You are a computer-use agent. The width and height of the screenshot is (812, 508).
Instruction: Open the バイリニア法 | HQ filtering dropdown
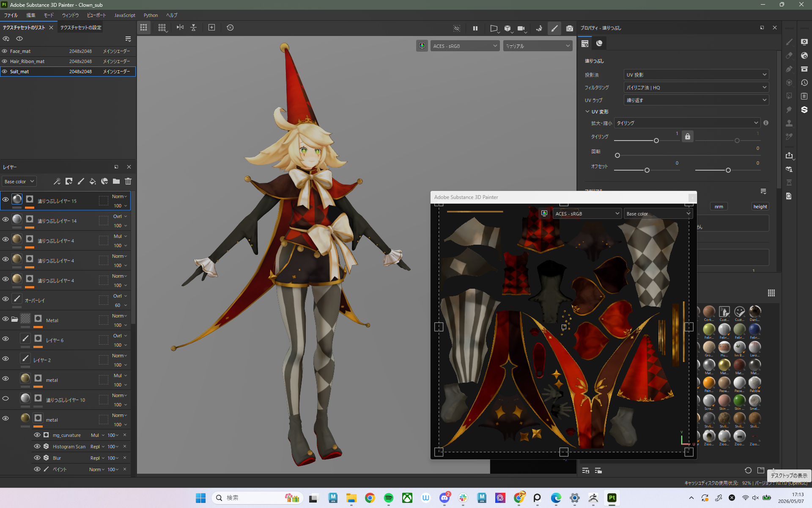[696, 87]
